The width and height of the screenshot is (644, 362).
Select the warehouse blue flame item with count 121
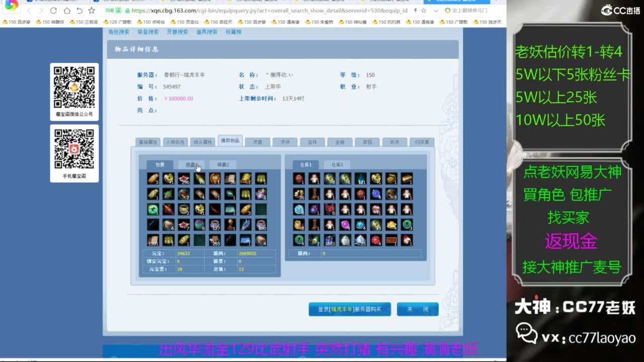tap(361, 178)
